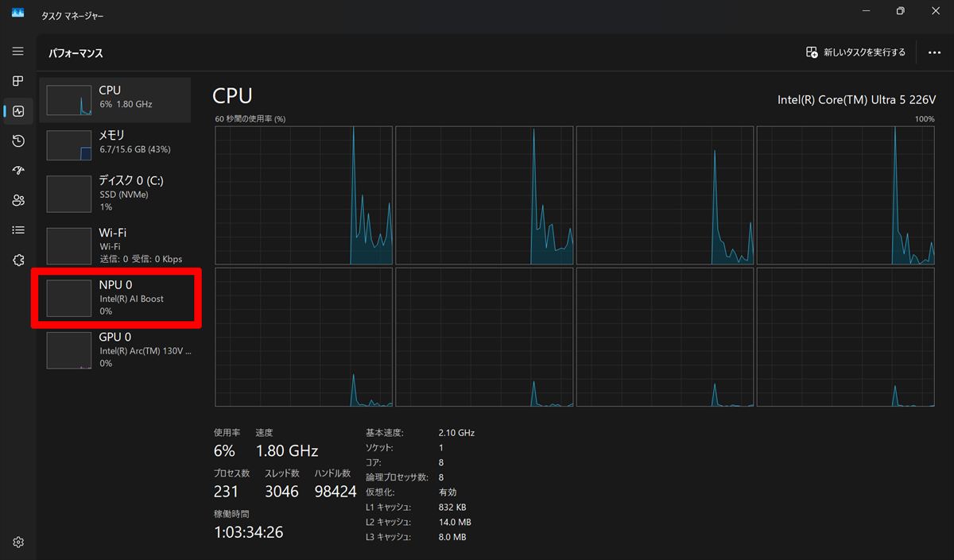This screenshot has width=954, height=560.
Task: Click the Task Manager title bar app icon
Action: click(x=17, y=13)
